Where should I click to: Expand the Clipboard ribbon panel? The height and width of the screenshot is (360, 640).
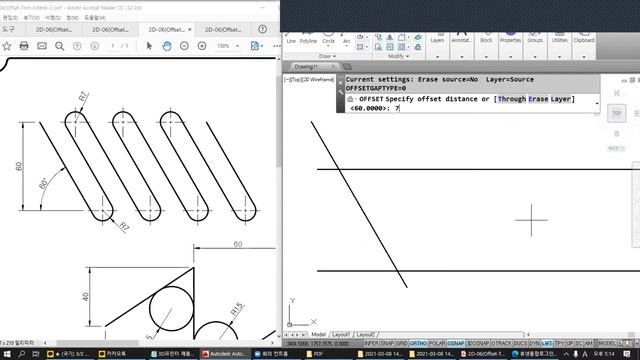(x=584, y=57)
